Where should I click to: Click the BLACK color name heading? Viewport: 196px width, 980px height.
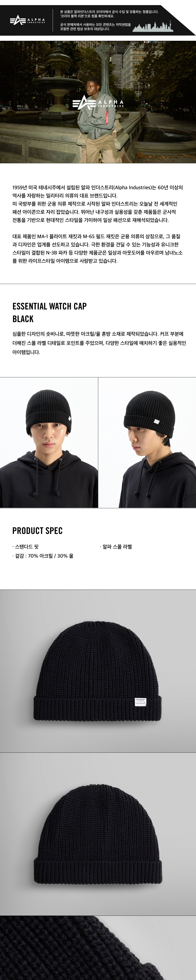23,319
